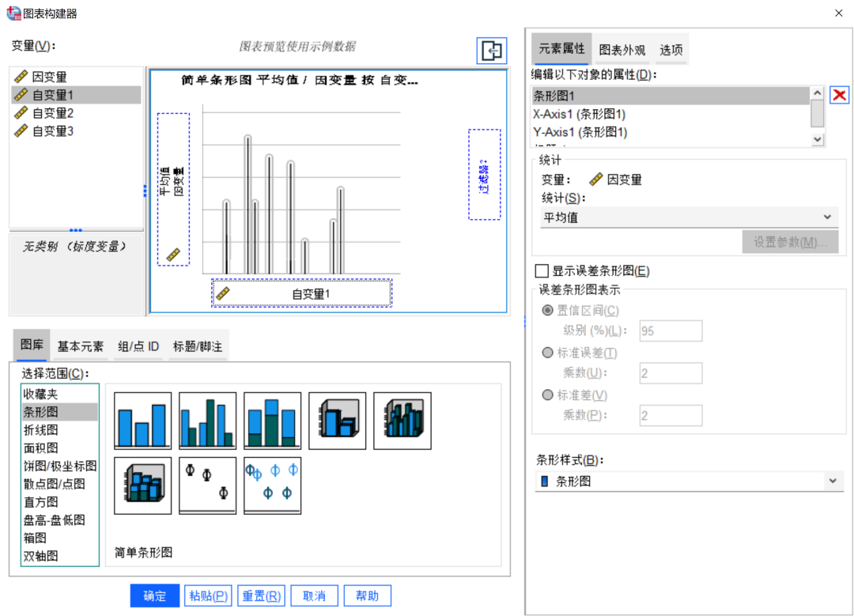Click the 确定 button
This screenshot has height=616, width=854.
click(x=155, y=596)
